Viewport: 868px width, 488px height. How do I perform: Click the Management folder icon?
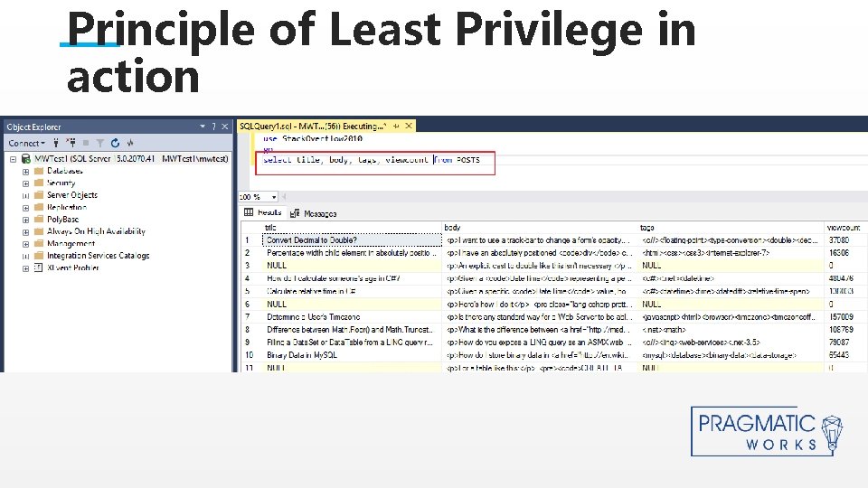39,243
